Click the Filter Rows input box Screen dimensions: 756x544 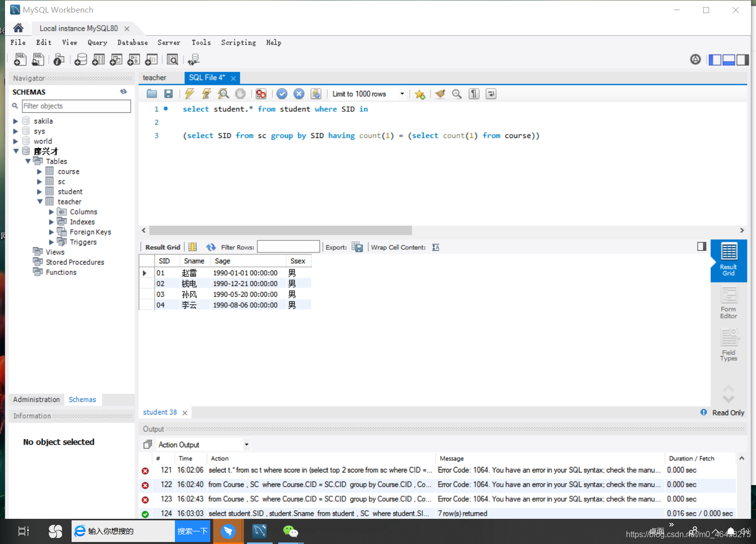(x=288, y=247)
